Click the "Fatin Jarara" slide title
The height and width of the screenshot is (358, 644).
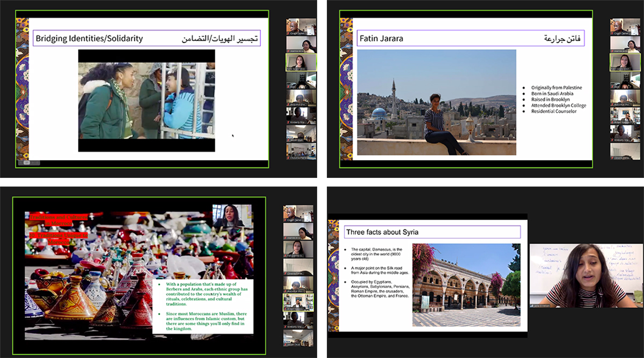coord(382,39)
